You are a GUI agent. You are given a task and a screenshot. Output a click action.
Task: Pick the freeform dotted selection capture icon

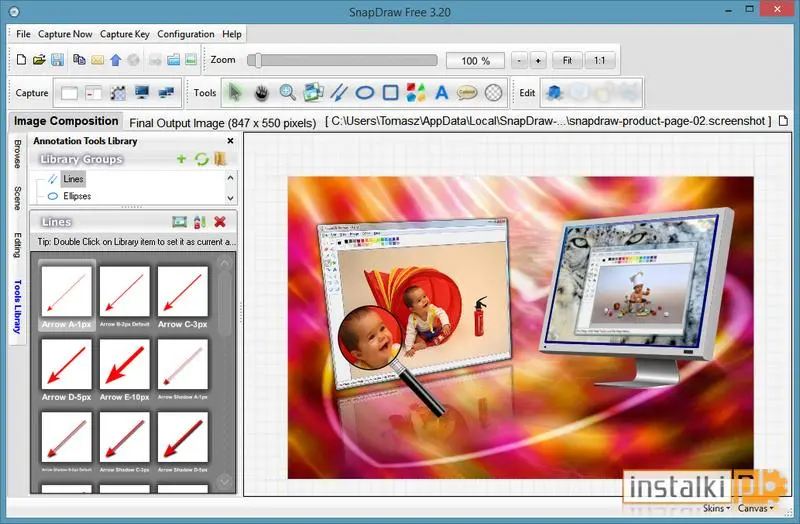[118, 93]
